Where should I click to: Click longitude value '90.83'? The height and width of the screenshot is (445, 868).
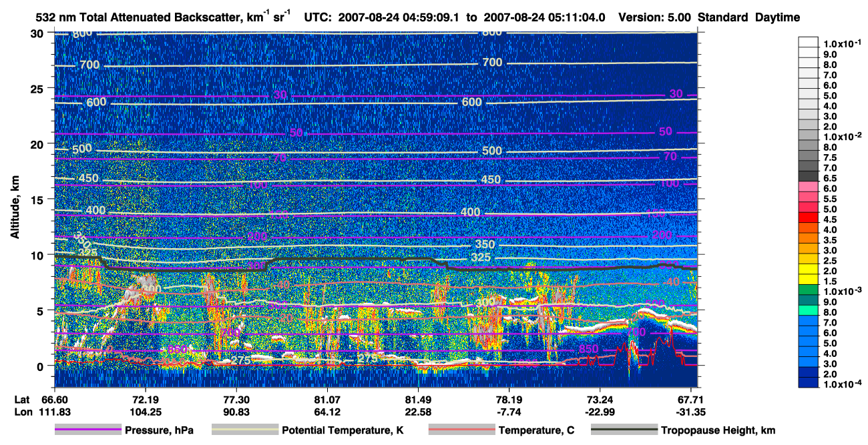(236, 411)
